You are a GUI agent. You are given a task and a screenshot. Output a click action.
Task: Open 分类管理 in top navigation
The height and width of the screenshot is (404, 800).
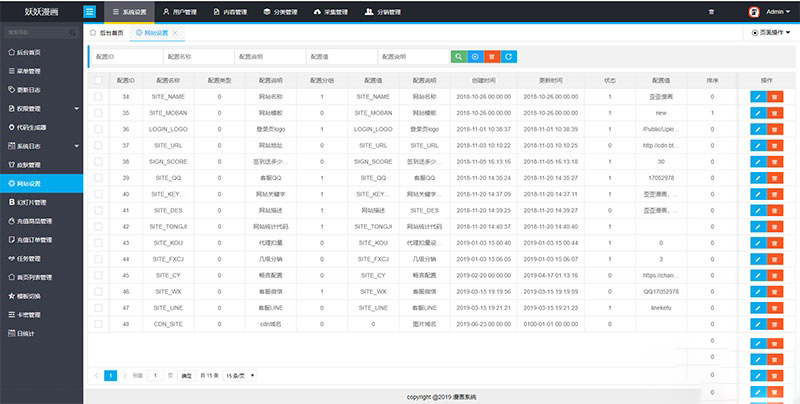tap(280, 12)
